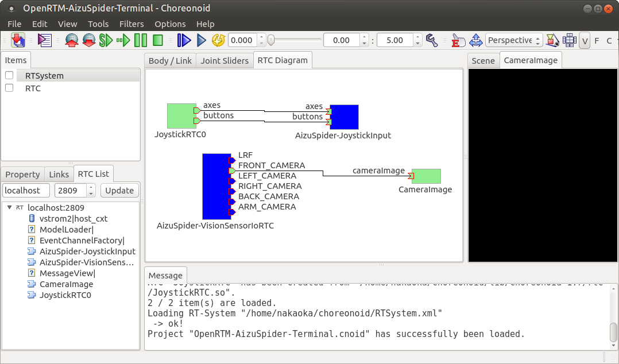Increase the port number with the stepper arrow
Image resolution: width=619 pixels, height=364 pixels.
pos(90,187)
